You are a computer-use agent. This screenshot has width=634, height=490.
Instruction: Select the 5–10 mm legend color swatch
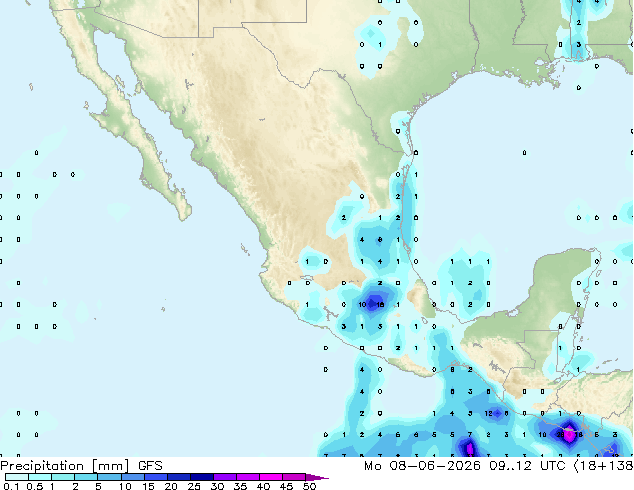pyautogui.click(x=109, y=477)
